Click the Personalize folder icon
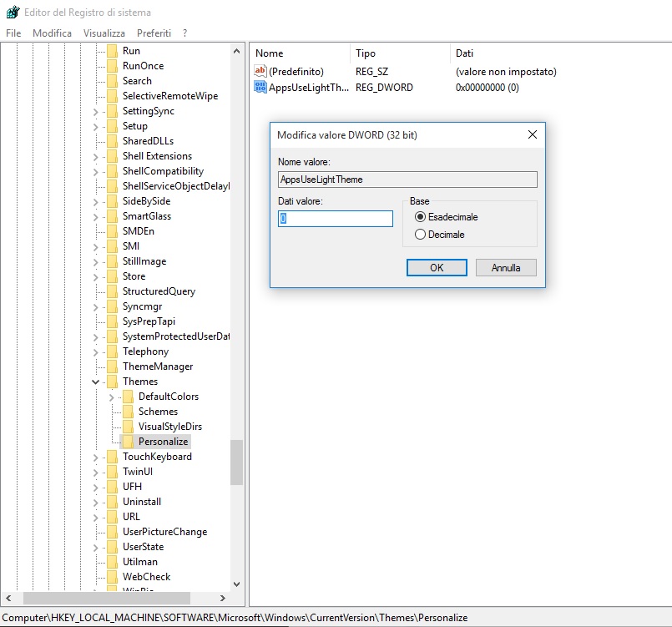This screenshot has height=627, width=672. (x=128, y=442)
